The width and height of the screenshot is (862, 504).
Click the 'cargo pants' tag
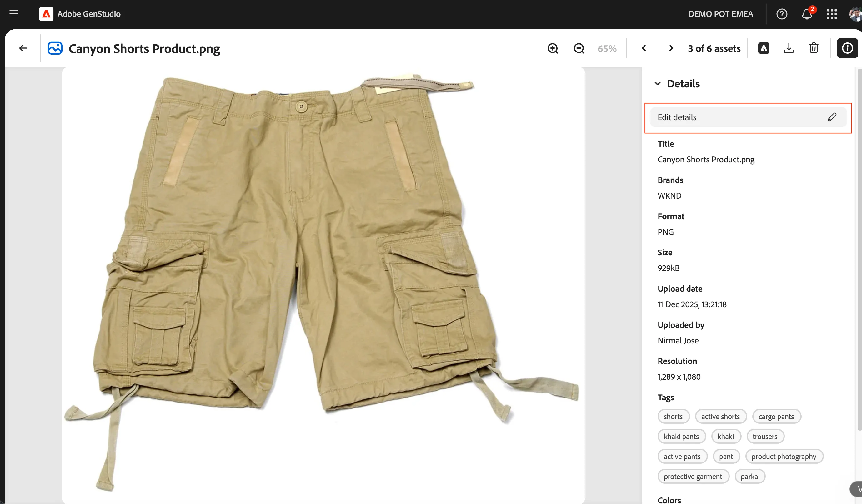pos(776,416)
